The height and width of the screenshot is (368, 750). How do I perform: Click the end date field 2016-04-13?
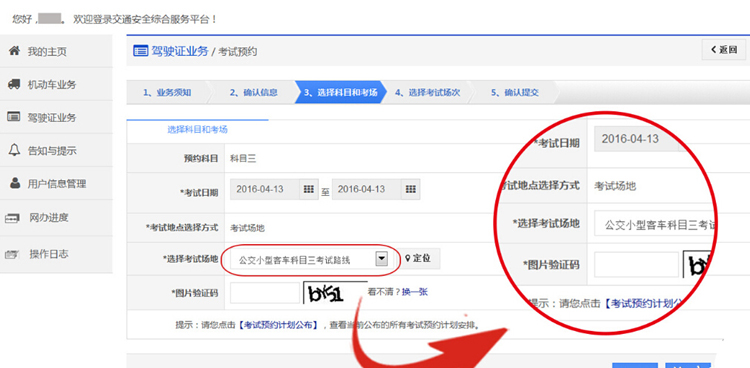point(367,190)
